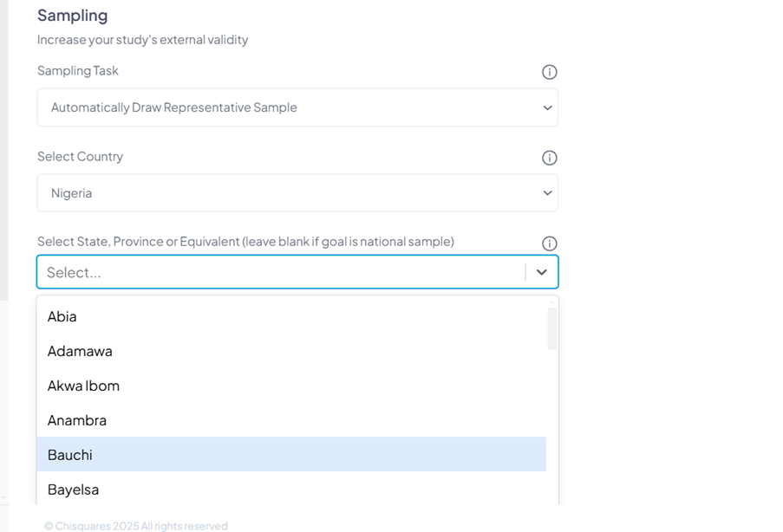
Task: Click the Chisquares 2025 copyright footer text
Action: tap(136, 526)
